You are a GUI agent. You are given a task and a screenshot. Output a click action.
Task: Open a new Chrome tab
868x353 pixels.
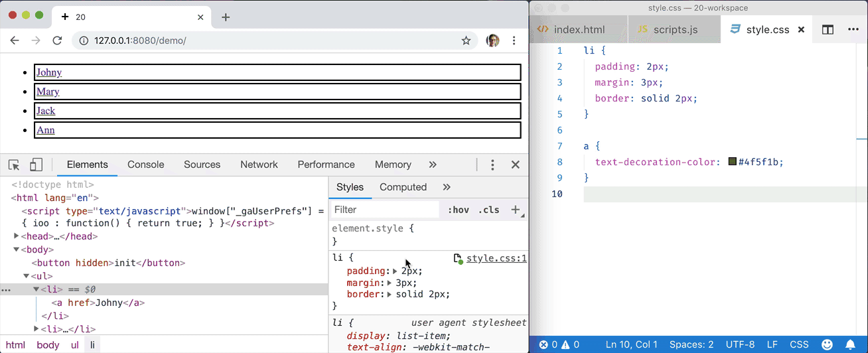(226, 17)
